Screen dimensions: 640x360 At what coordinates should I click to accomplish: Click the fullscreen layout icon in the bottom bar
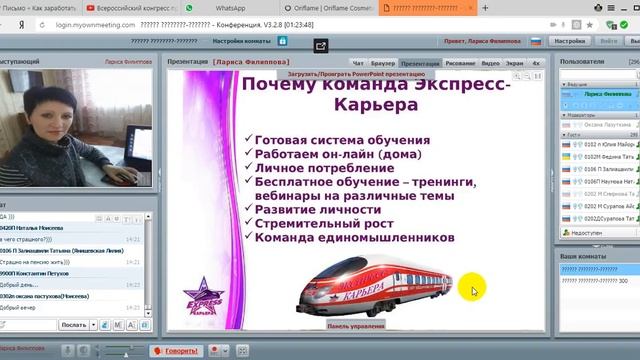[242, 351]
